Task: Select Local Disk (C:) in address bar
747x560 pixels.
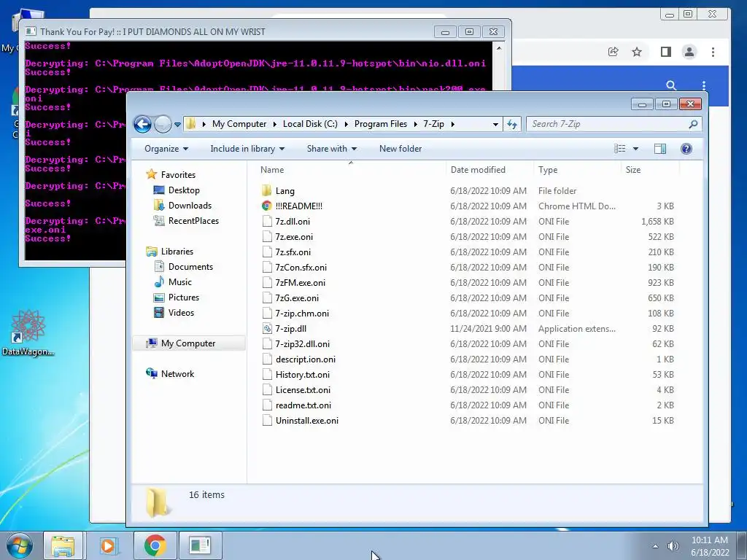Action: point(310,124)
